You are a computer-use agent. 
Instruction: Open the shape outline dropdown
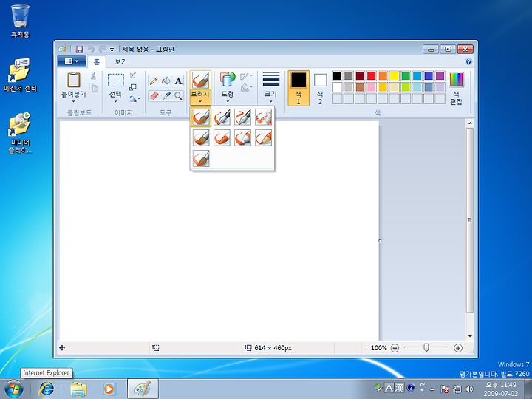click(246, 76)
